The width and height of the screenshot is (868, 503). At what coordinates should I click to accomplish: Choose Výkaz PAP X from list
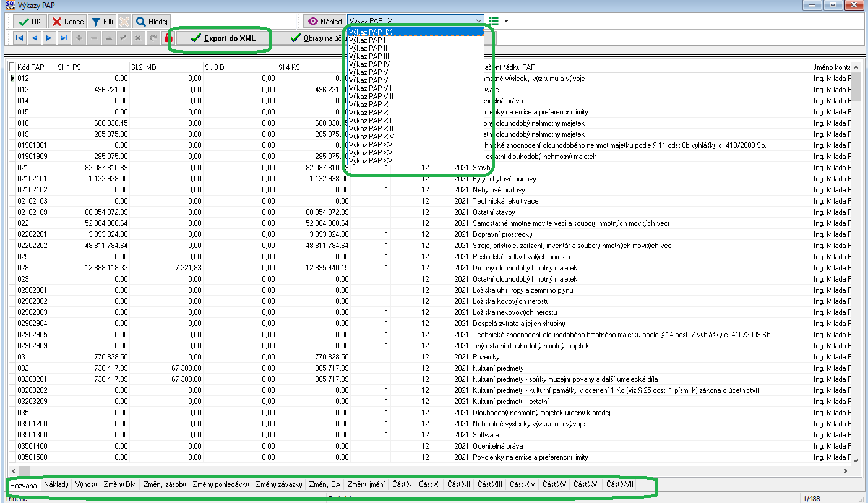416,104
